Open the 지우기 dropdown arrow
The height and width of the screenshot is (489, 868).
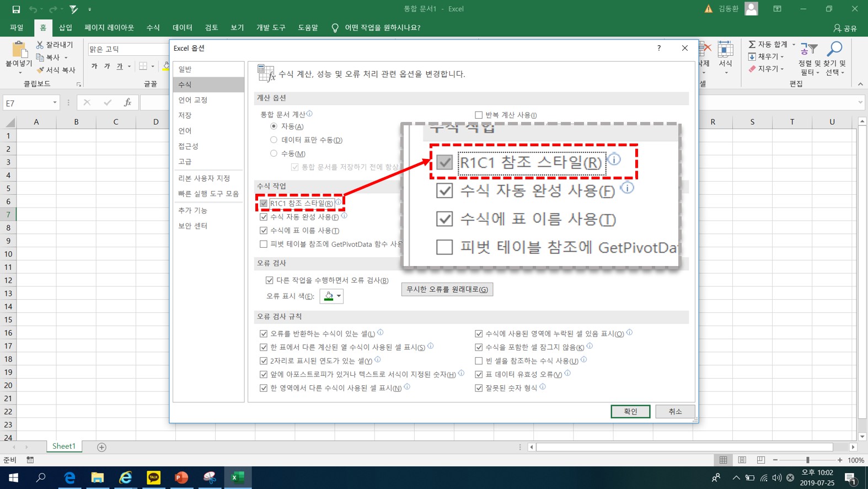point(782,69)
